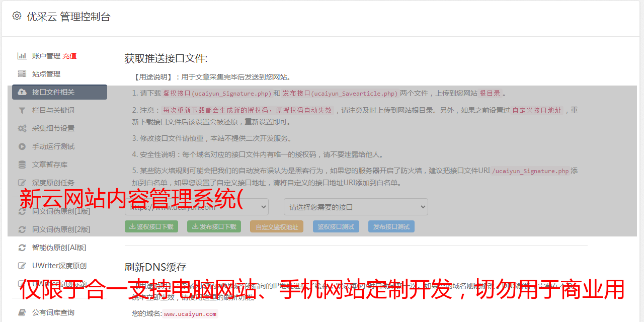Viewport: 644px width, 322px height.
Task: Open 智能伪原创[AI版] in the sidebar
Action: click(x=59, y=248)
